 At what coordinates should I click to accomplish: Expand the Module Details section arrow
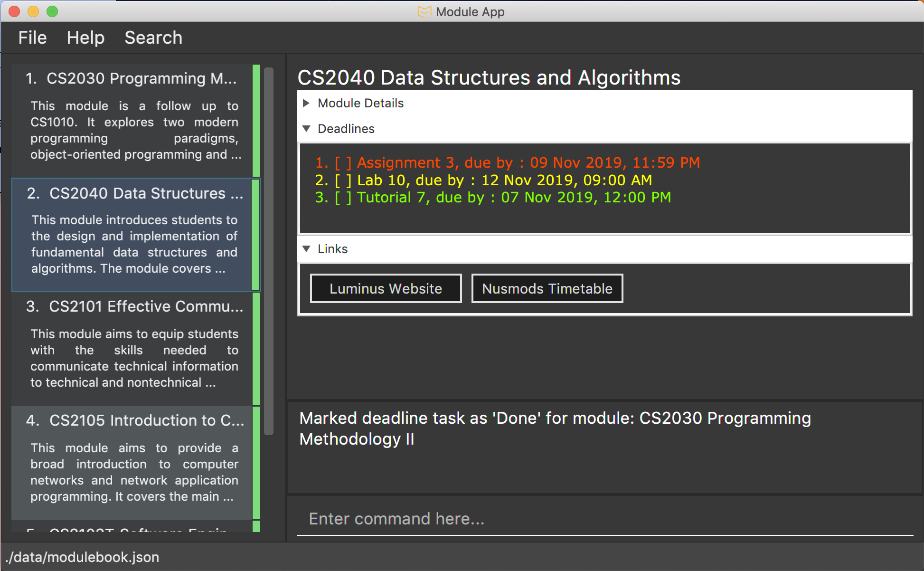[x=306, y=103]
